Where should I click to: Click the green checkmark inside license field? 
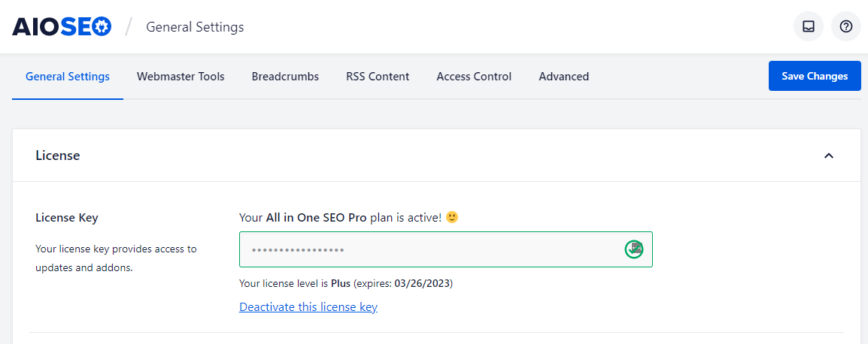point(634,249)
